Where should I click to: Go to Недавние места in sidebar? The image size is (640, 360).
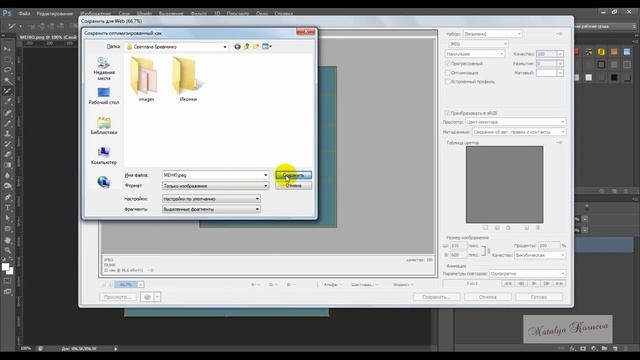click(x=104, y=68)
